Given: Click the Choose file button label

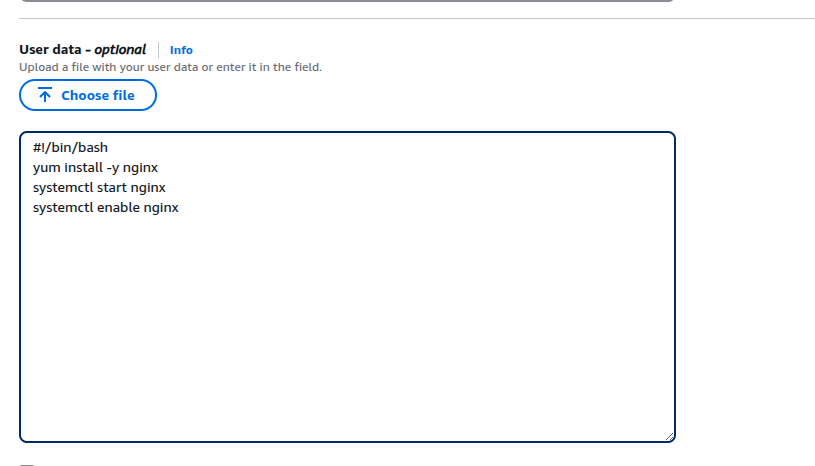Looking at the screenshot, I should (x=98, y=95).
